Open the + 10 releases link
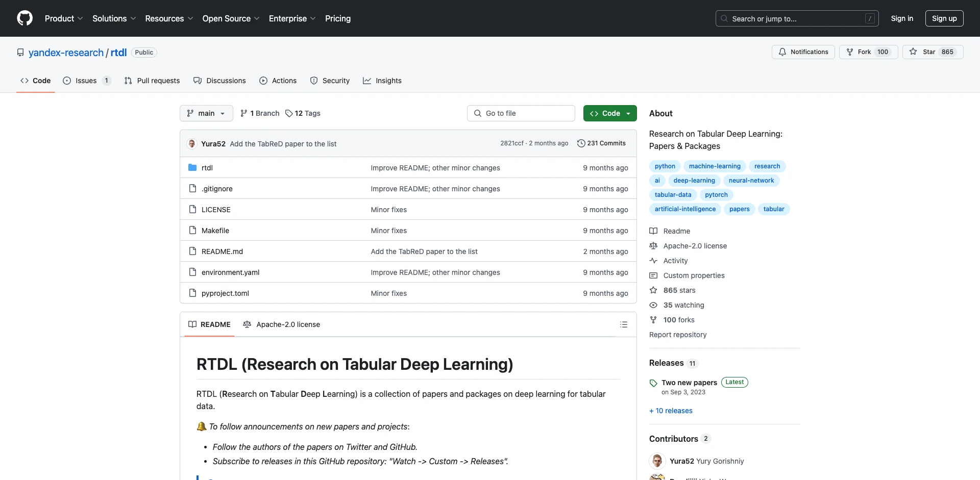 pyautogui.click(x=671, y=411)
